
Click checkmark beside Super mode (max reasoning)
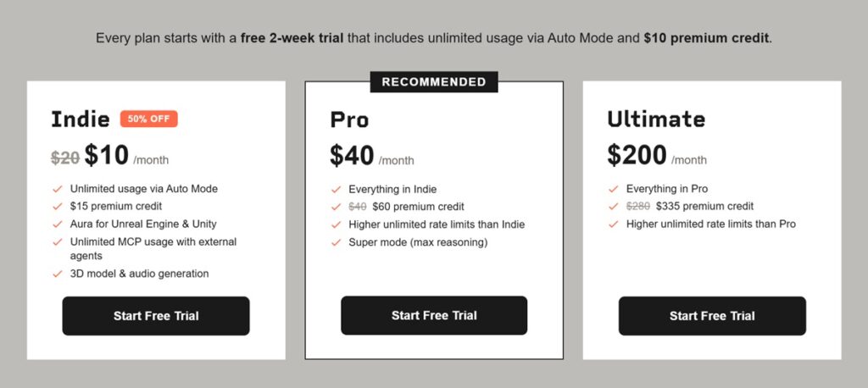[x=336, y=243]
